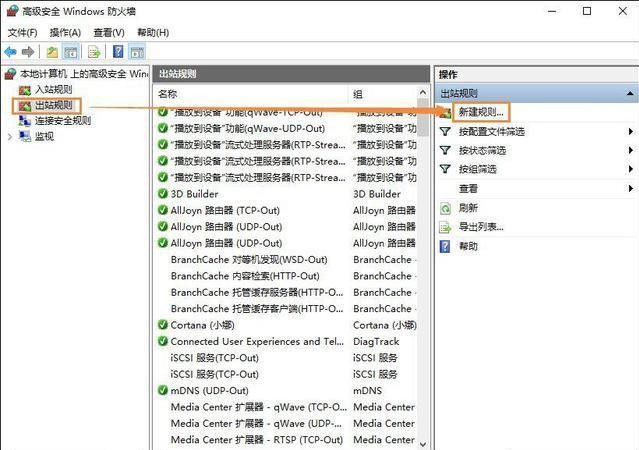Screen dimensions: 639x450
Task: Click the green check icon of mDNS rule
Action: click(163, 390)
